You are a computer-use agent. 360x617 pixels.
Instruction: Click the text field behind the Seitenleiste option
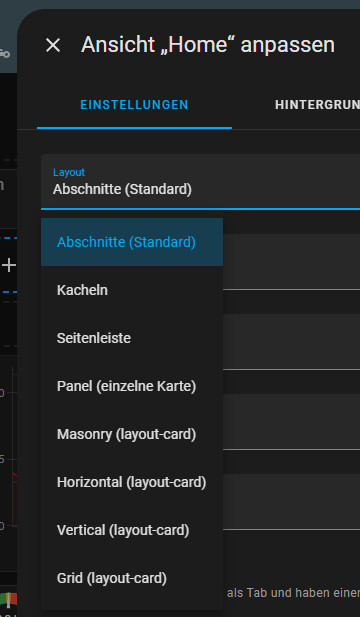click(291, 342)
